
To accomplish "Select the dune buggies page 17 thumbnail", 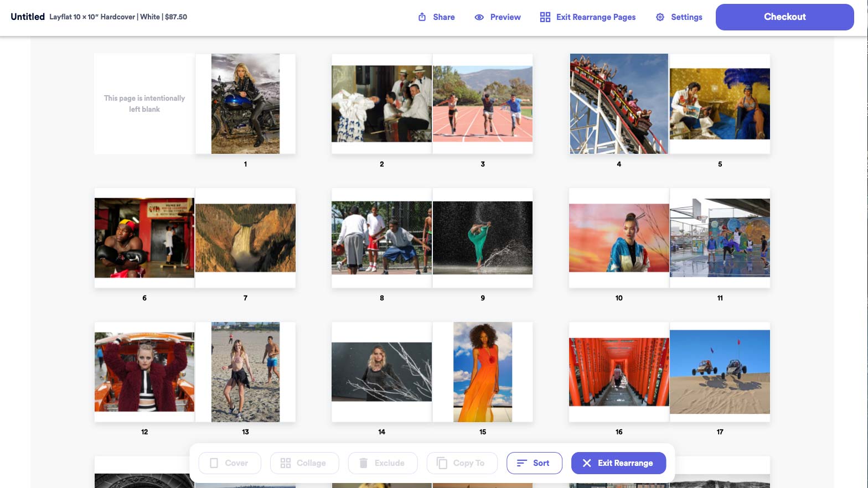I will pos(720,372).
